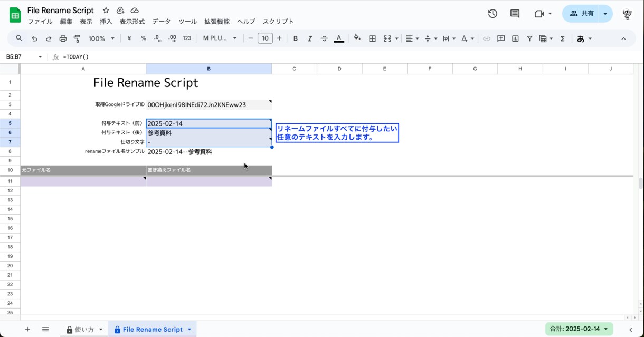The height and width of the screenshot is (337, 644).
Task: Select column C header
Action: click(294, 69)
